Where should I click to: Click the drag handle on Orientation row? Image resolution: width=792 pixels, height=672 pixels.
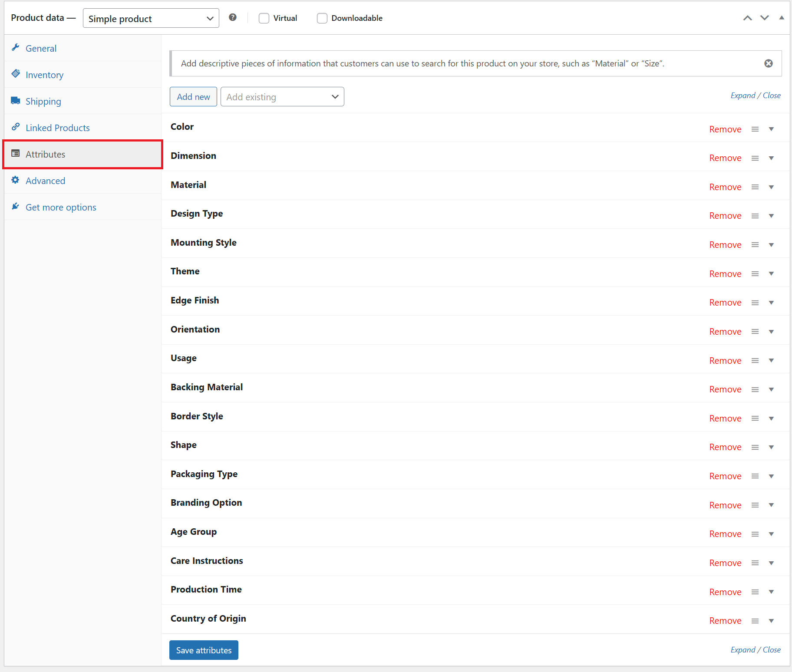pos(755,332)
